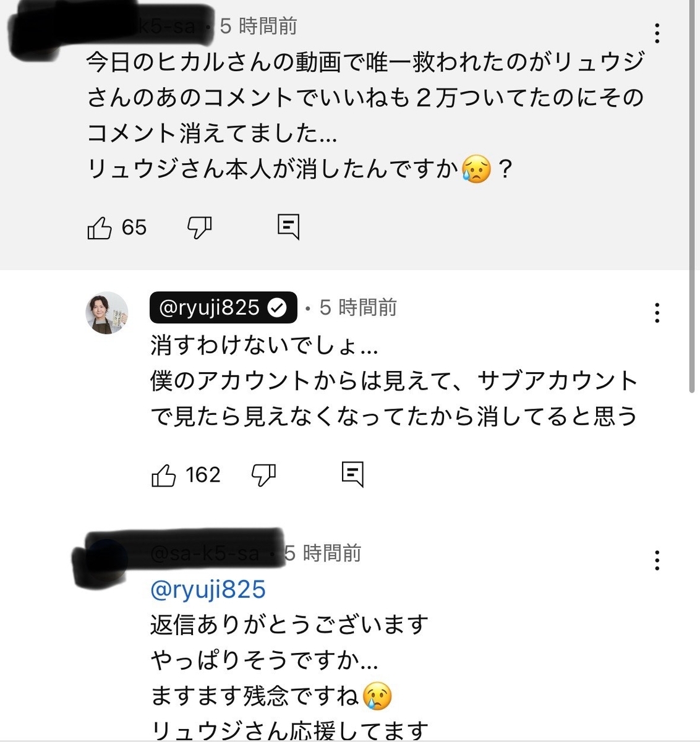Reply to the @ryuji825 comment
The height and width of the screenshot is (742, 700).
coord(352,474)
